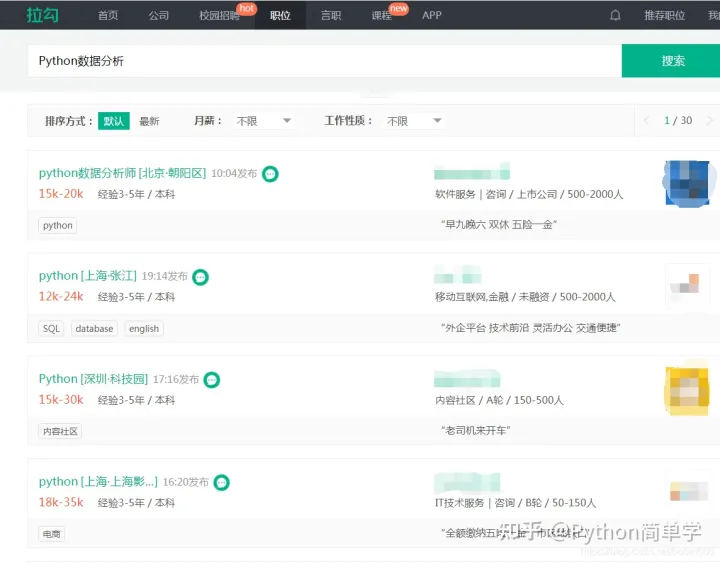Screen dimensions: 720x563
Task: Click the SQL skill tag
Action: pyautogui.click(x=51, y=329)
